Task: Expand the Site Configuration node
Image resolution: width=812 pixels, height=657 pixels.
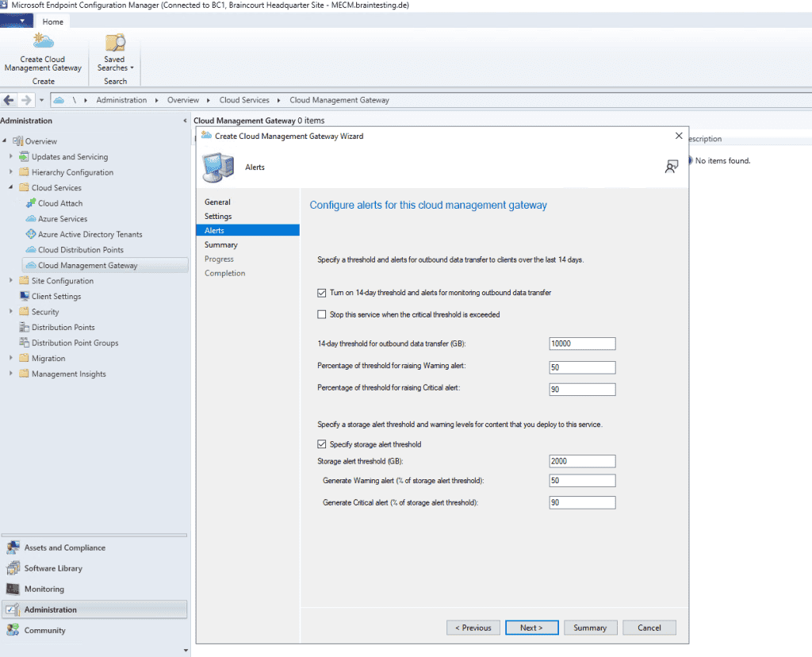Action: coord(10,280)
